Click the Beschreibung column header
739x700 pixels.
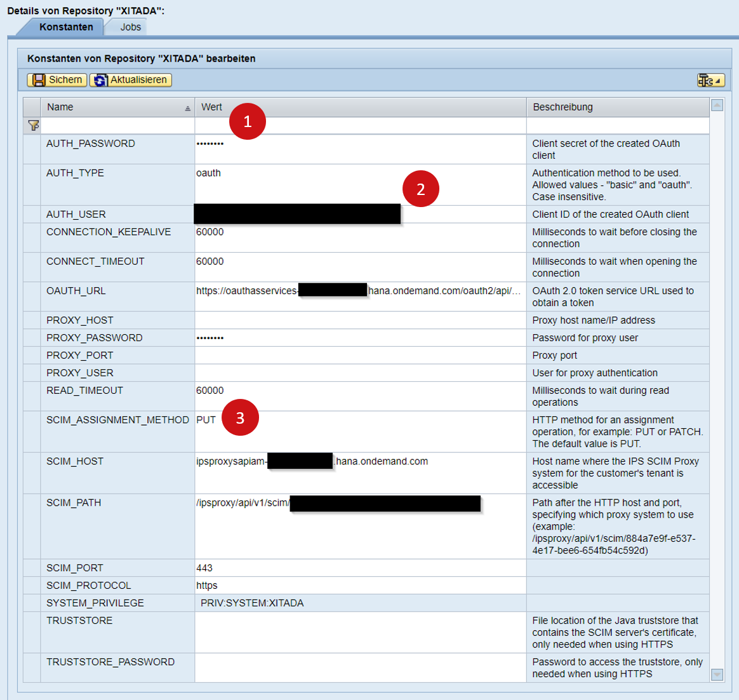[618, 107]
